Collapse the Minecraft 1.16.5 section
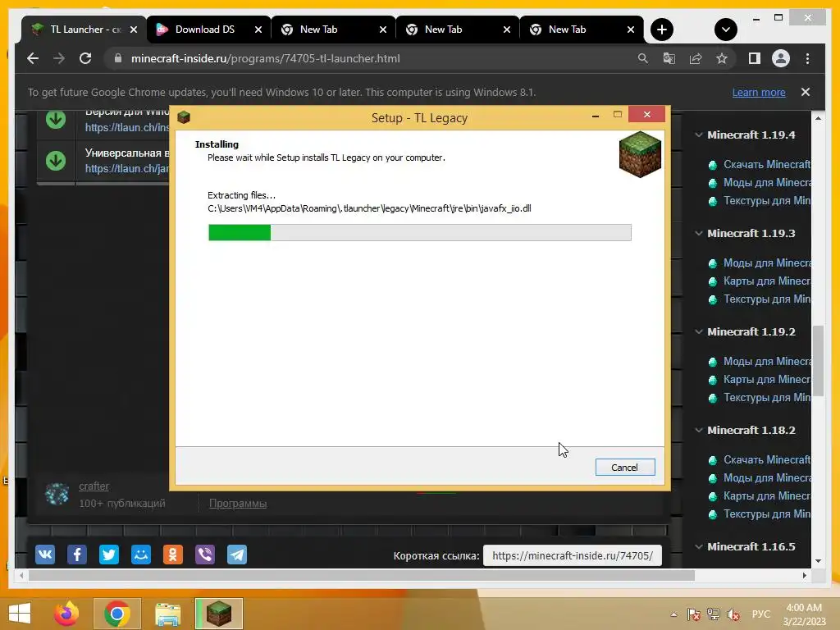This screenshot has width=840, height=630. [699, 546]
